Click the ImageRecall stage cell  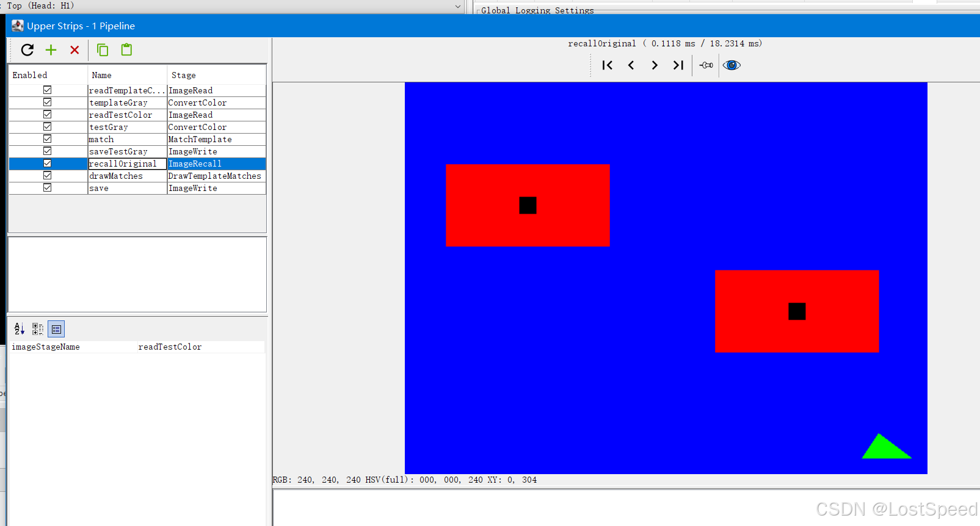[216, 164]
